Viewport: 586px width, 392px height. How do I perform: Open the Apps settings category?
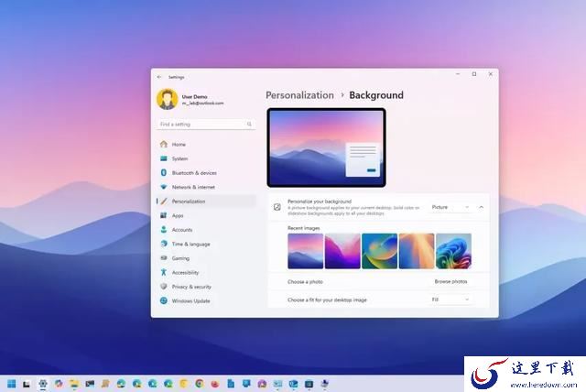[206, 215]
